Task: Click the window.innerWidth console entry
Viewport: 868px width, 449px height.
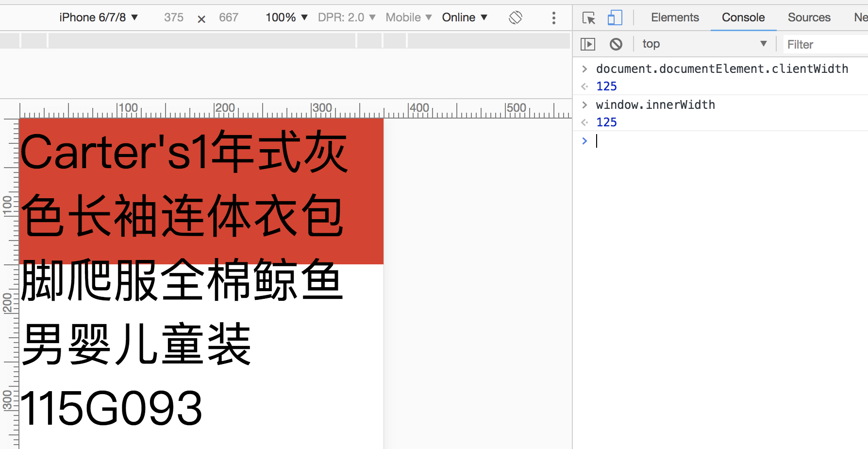Action: pyautogui.click(x=655, y=105)
